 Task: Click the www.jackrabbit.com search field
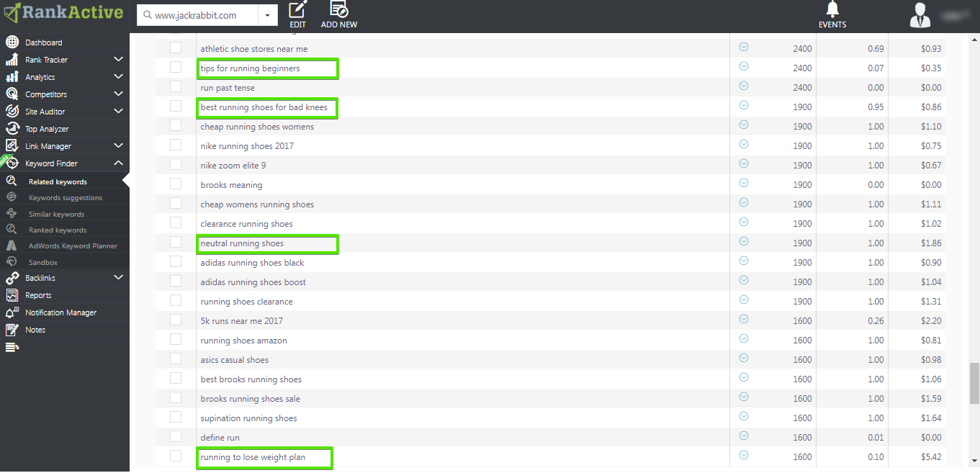197,15
